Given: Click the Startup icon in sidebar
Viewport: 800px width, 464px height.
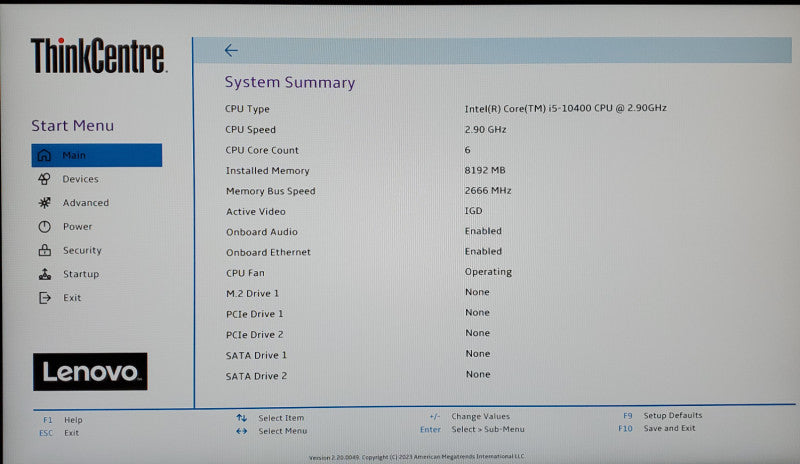Looking at the screenshot, I should click(45, 274).
